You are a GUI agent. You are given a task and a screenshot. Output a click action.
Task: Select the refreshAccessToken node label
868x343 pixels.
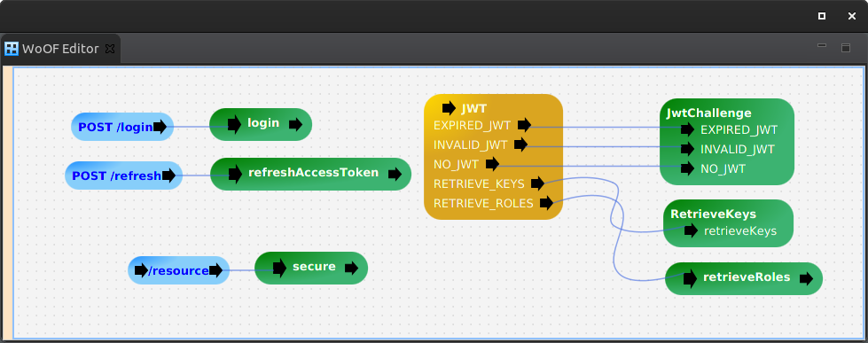tap(313, 172)
